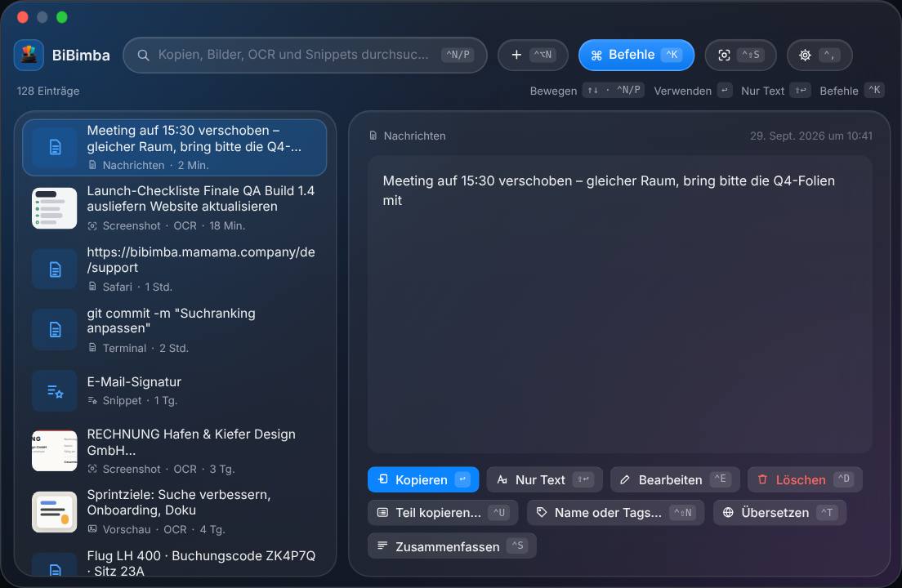This screenshot has height=588, width=902.
Task: Click the Nur Text button
Action: [544, 479]
